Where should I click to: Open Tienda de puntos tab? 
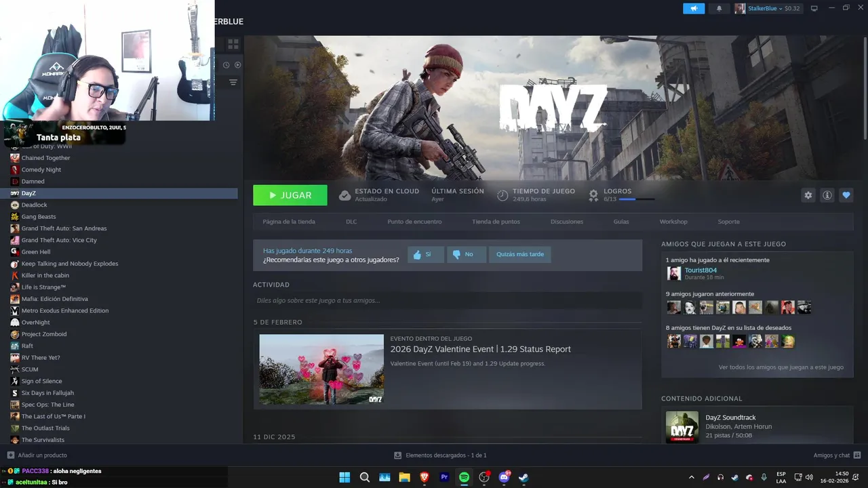(496, 222)
